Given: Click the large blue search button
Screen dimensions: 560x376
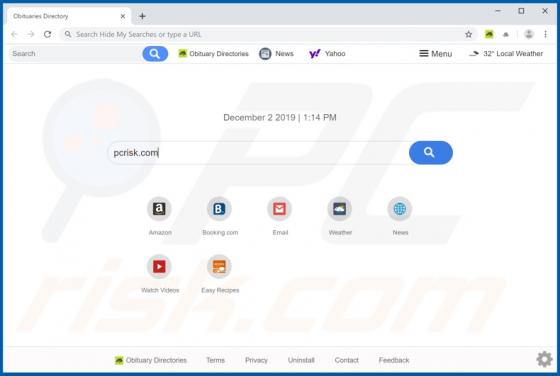Looking at the screenshot, I should tap(431, 152).
